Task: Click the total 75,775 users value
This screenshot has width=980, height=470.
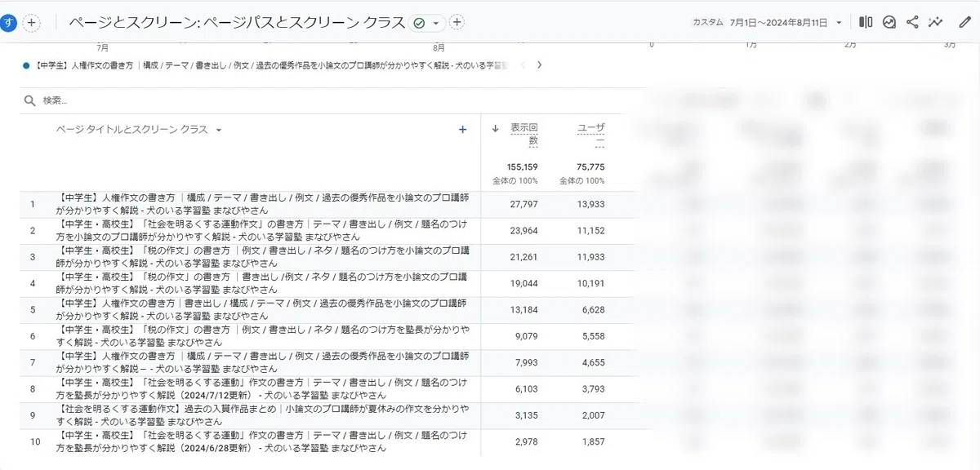Action: point(590,166)
